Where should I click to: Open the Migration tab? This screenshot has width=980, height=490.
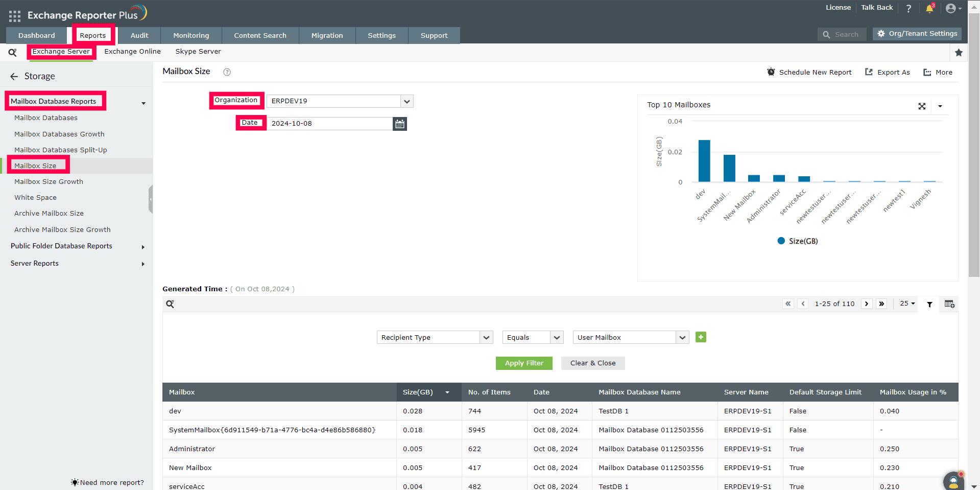click(327, 35)
